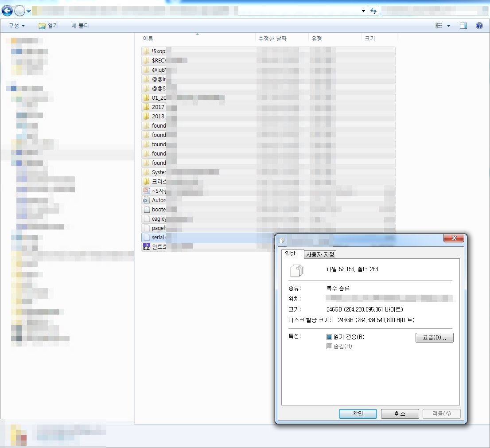
Task: Close the properties dialog with the X
Action: 454,238
